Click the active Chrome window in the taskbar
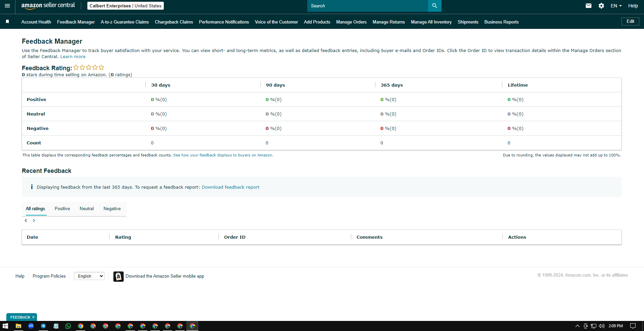 point(192,326)
